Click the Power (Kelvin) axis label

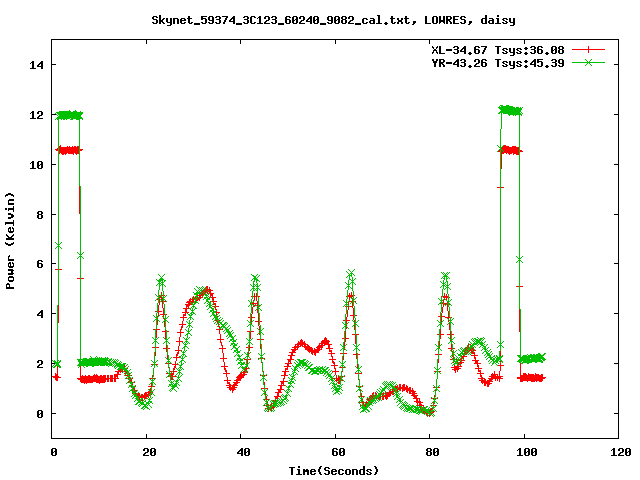click(10, 241)
